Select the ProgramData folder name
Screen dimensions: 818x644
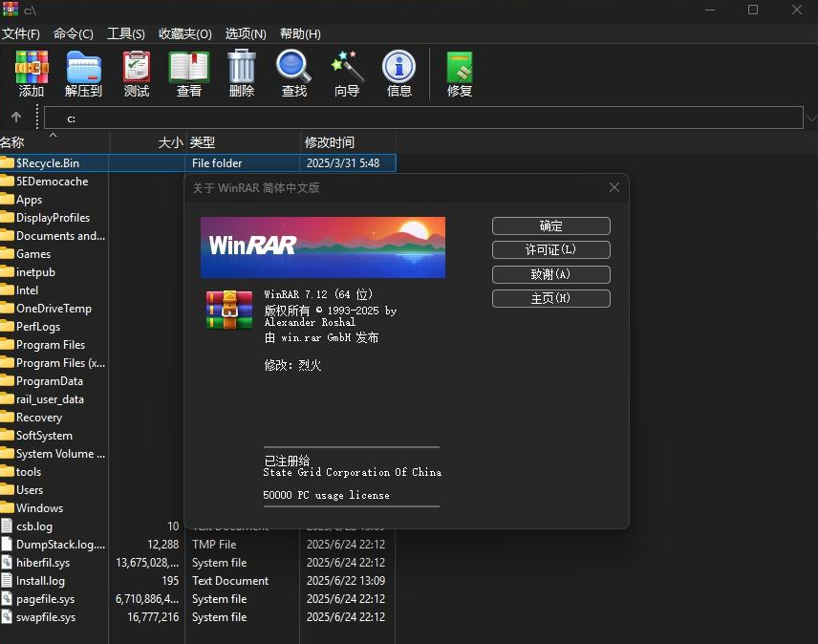pyautogui.click(x=50, y=381)
